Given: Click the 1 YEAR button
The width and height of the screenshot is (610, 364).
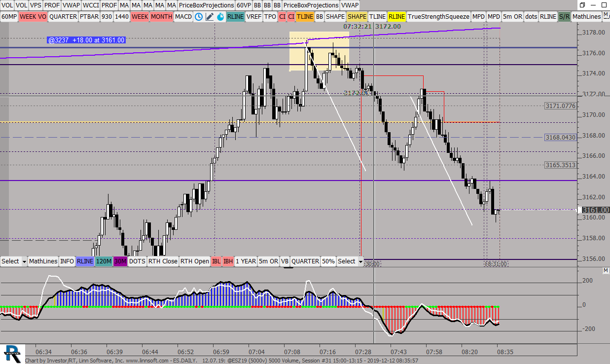Looking at the screenshot, I should (x=245, y=261).
